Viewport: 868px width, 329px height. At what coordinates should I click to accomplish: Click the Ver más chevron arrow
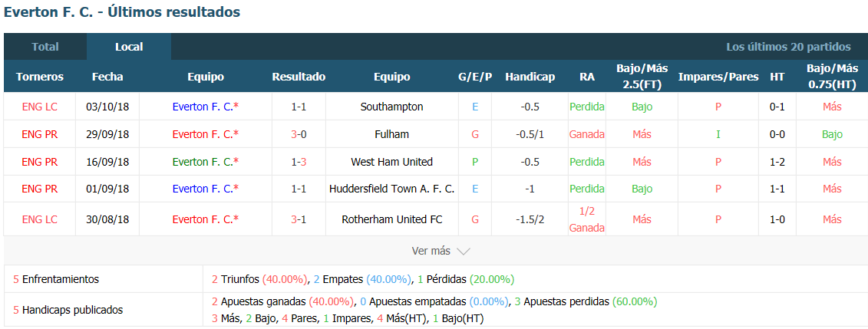point(464,252)
